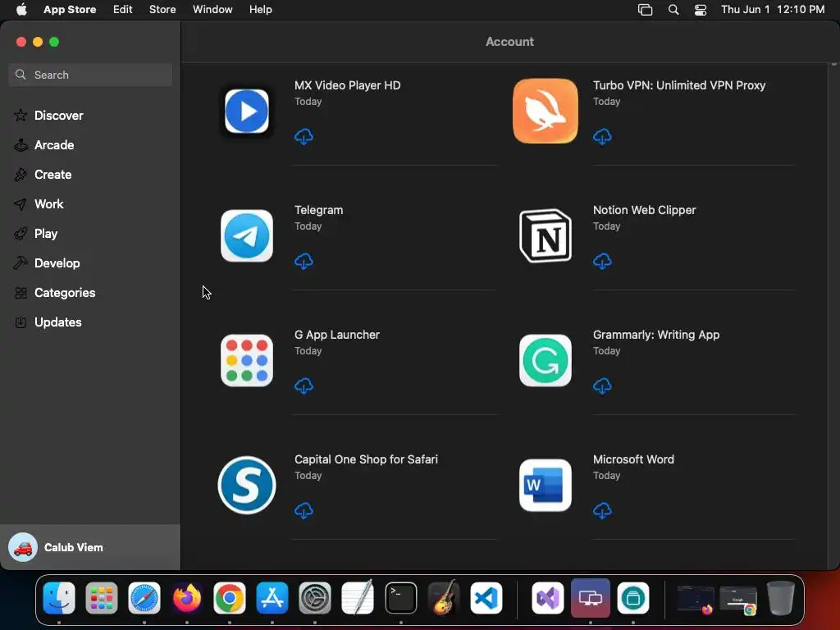Open MX Video Player HD app icon
The width and height of the screenshot is (840, 630).
[246, 112]
